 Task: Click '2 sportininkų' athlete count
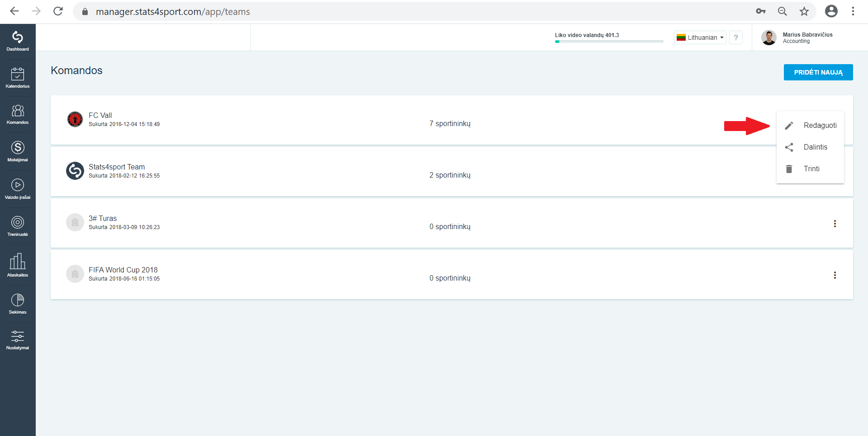(450, 175)
